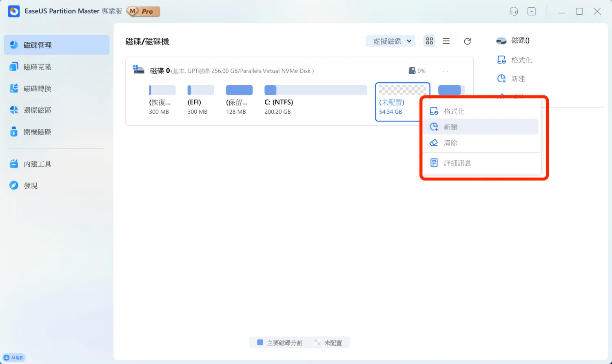Select the C: (NTFS) 200.20 GB partition
This screenshot has height=364, width=612.
tap(316, 100)
